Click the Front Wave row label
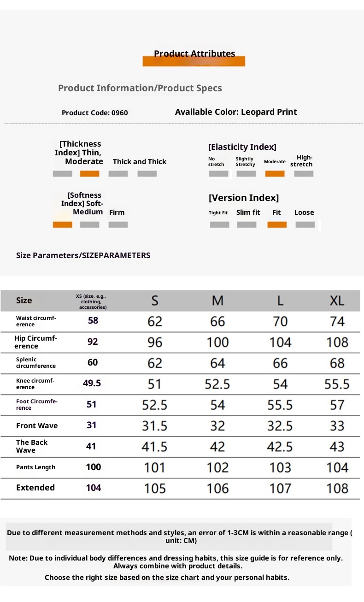 tap(37, 426)
